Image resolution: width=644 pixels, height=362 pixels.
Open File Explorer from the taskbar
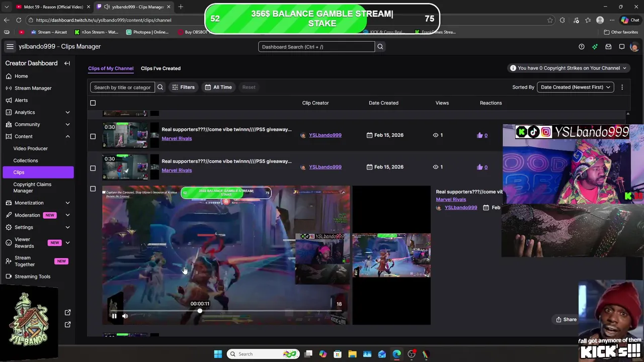[352, 354]
